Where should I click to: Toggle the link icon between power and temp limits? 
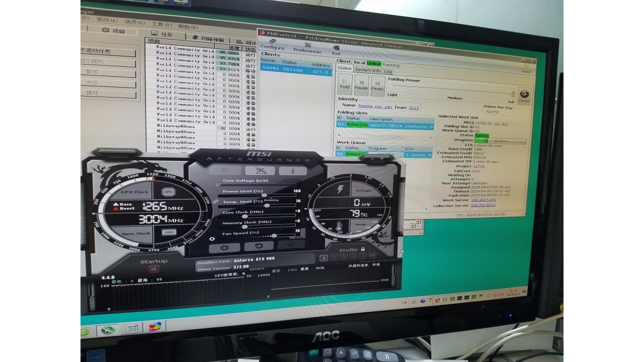[x=216, y=201]
